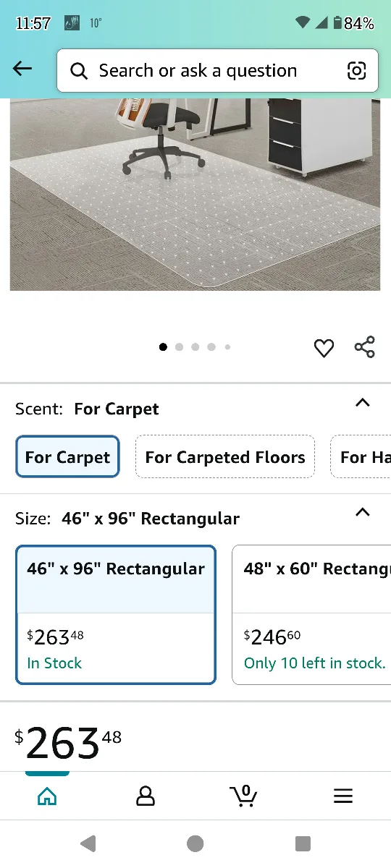Select the For Carpet option
391x868 pixels.
coord(67,457)
